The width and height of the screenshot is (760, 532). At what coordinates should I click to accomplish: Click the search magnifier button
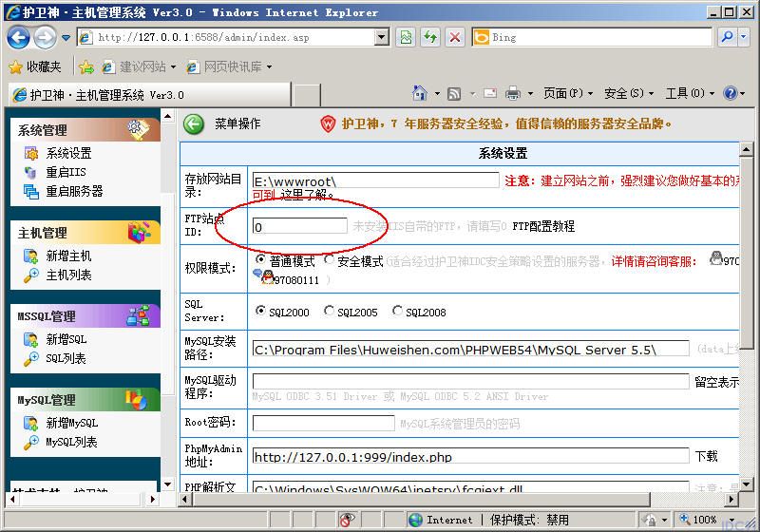[x=727, y=37]
